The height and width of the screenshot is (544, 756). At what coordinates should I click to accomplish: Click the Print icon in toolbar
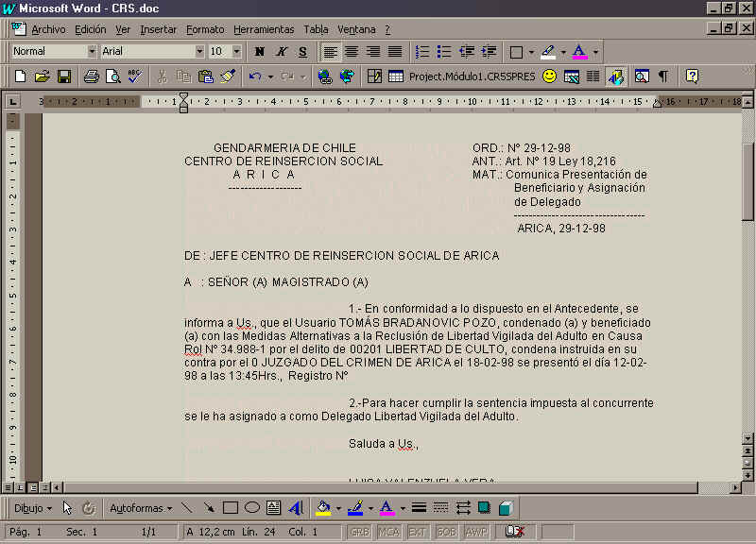pos(92,76)
